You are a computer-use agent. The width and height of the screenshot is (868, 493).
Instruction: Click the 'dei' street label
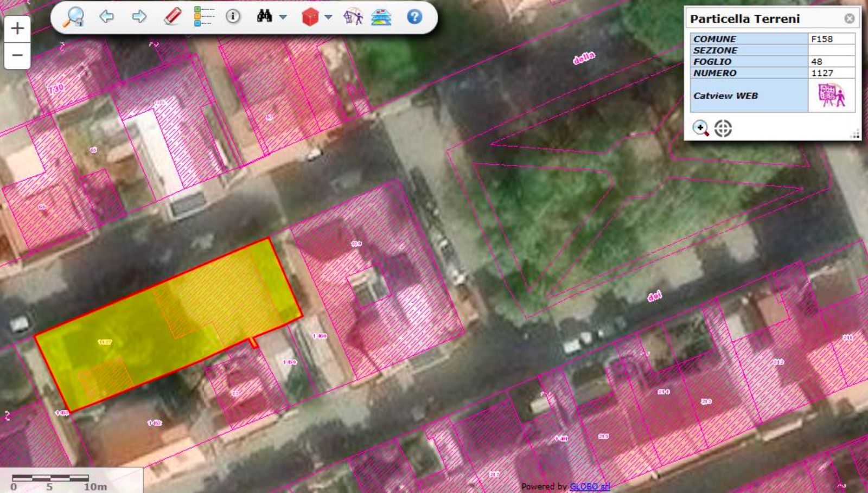tap(655, 296)
